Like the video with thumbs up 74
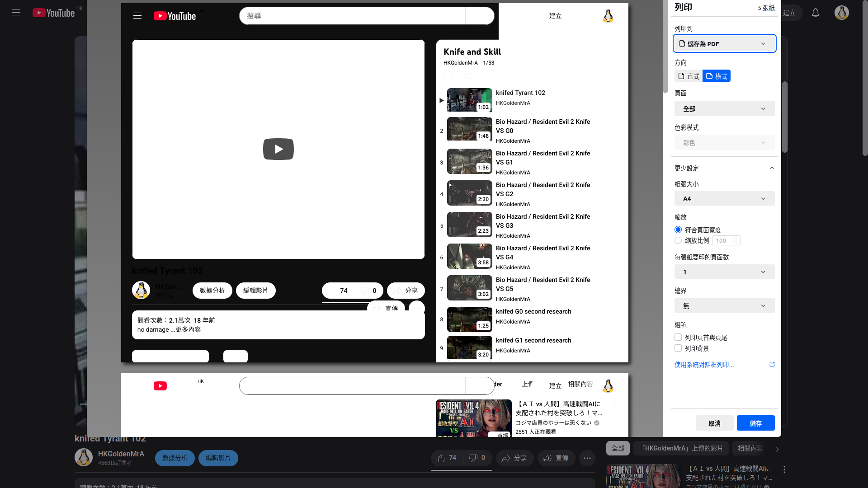 (x=446, y=458)
